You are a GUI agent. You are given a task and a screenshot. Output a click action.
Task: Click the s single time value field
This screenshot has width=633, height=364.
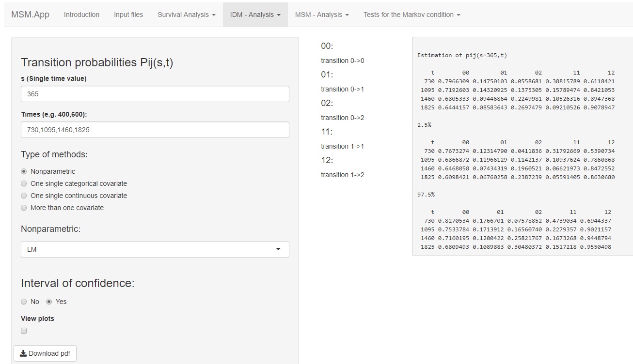pos(155,94)
